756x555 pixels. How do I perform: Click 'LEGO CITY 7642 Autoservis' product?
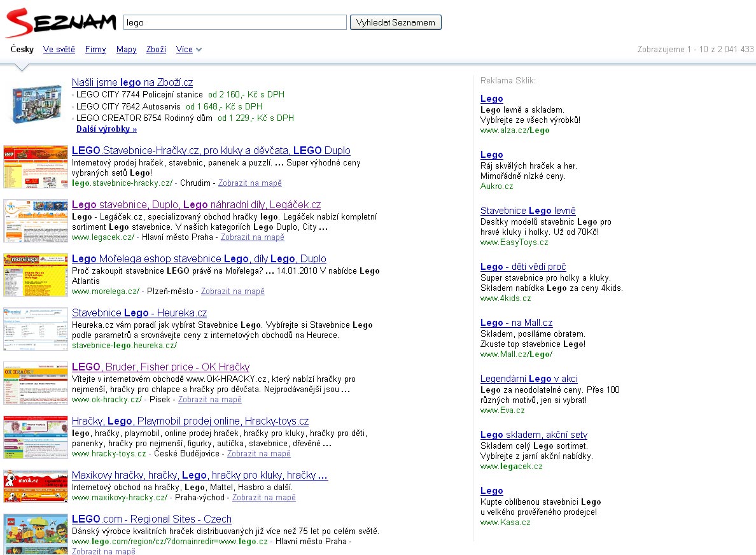coord(129,106)
